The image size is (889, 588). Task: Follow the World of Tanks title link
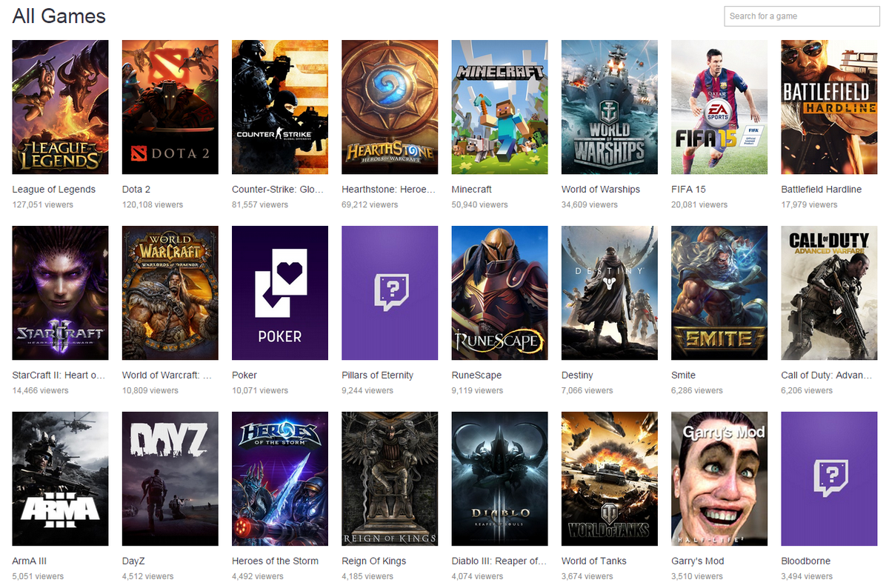[x=594, y=561]
